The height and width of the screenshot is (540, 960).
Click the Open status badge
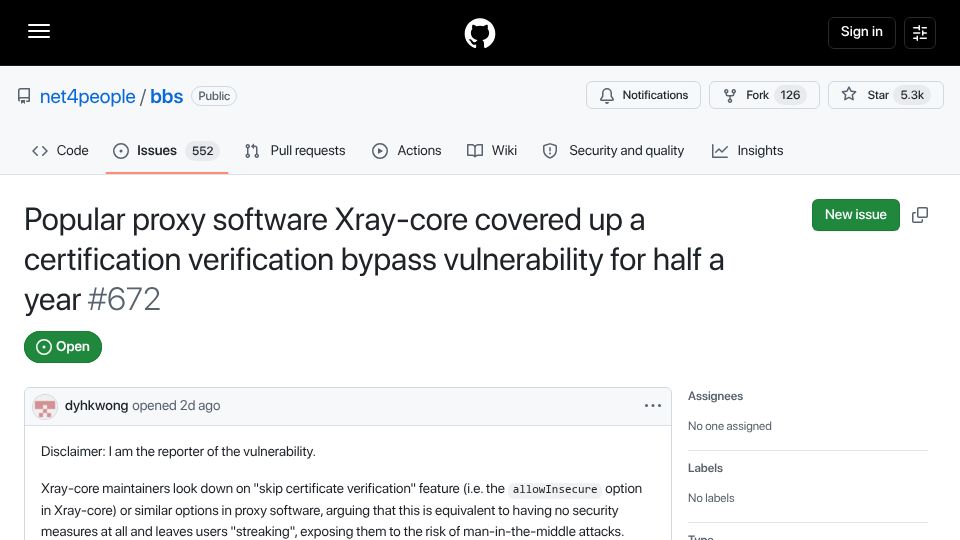coord(63,347)
